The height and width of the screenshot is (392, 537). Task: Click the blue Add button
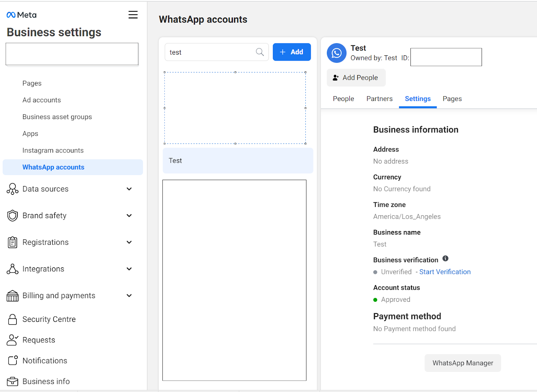pyautogui.click(x=292, y=52)
